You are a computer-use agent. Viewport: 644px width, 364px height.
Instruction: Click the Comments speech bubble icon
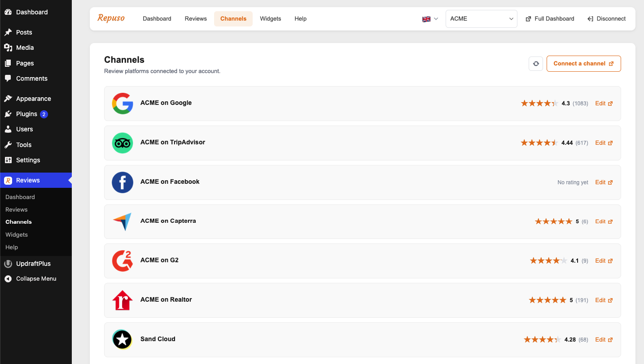click(x=8, y=78)
